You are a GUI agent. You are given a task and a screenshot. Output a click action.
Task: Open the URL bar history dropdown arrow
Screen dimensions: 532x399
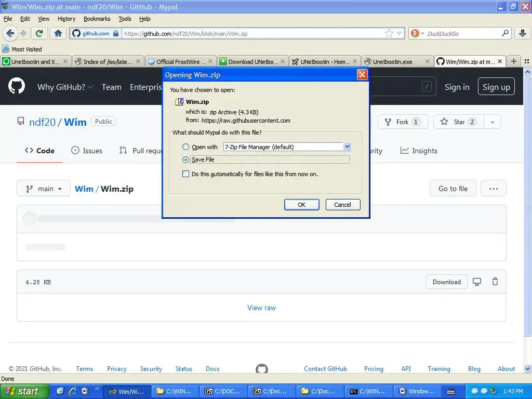[400, 33]
